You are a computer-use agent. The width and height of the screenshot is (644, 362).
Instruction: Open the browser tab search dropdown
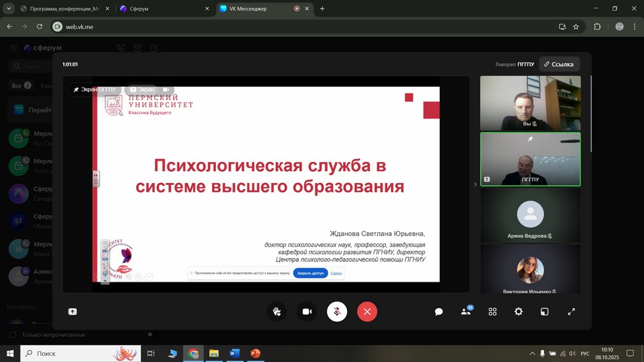pyautogui.click(x=9, y=9)
